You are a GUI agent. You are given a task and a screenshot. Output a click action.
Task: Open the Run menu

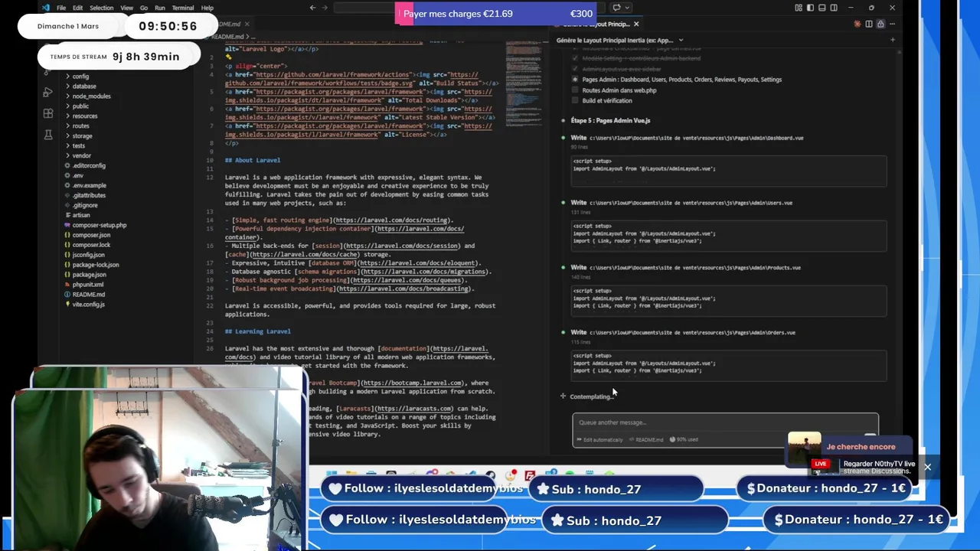pos(159,8)
